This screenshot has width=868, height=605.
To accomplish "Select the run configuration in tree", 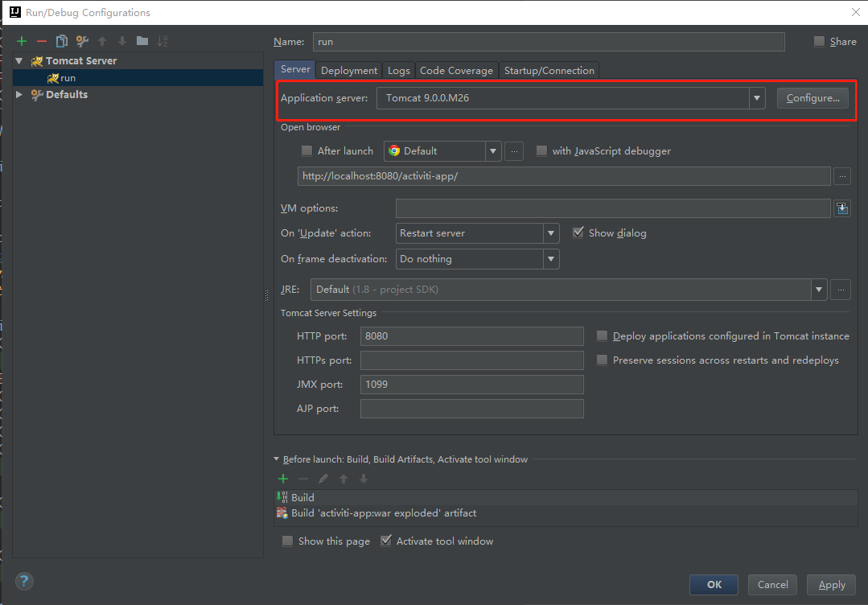I will point(138,78).
